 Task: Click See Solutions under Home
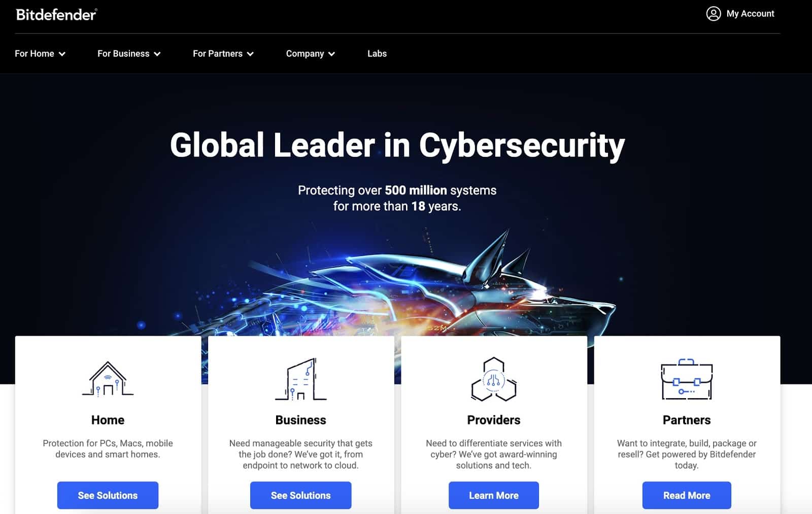108,495
